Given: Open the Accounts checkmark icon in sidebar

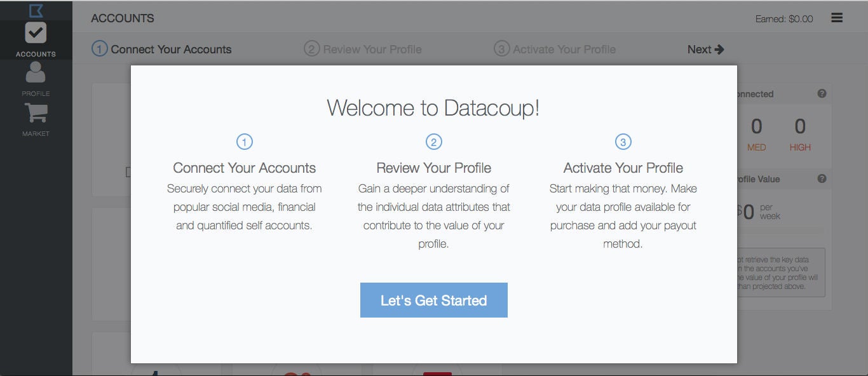Looking at the screenshot, I should point(36,33).
